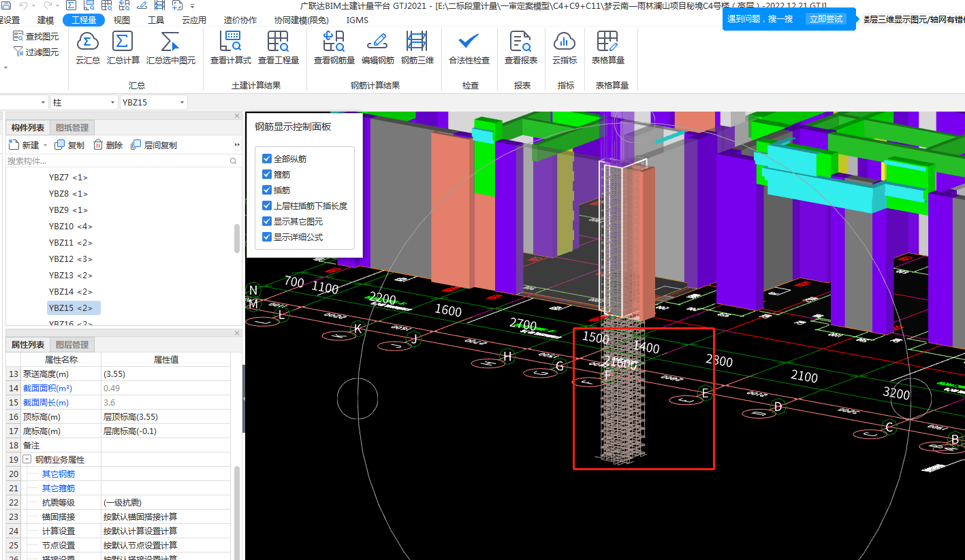
Task: Open the 造价协作 ribbon tab
Action: point(240,20)
